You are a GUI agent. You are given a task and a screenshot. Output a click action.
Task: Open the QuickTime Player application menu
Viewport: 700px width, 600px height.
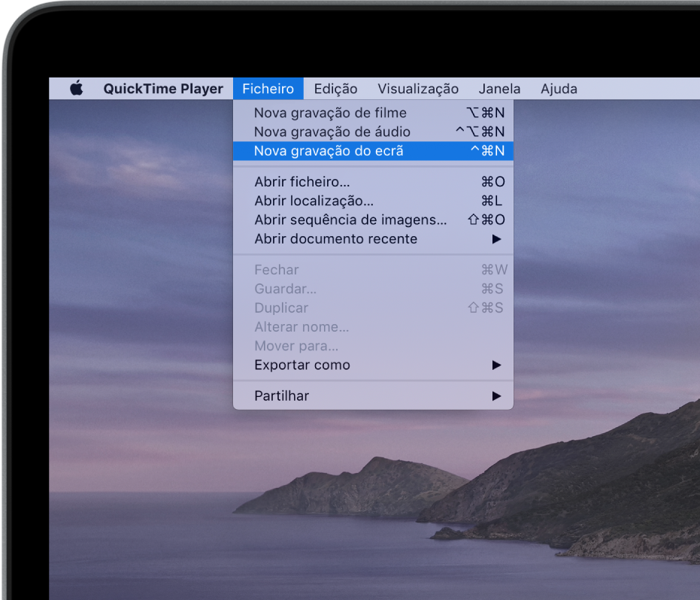163,89
